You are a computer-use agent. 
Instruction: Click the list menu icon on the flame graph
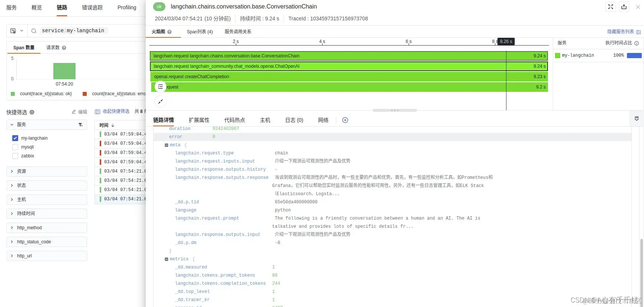[x=160, y=87]
